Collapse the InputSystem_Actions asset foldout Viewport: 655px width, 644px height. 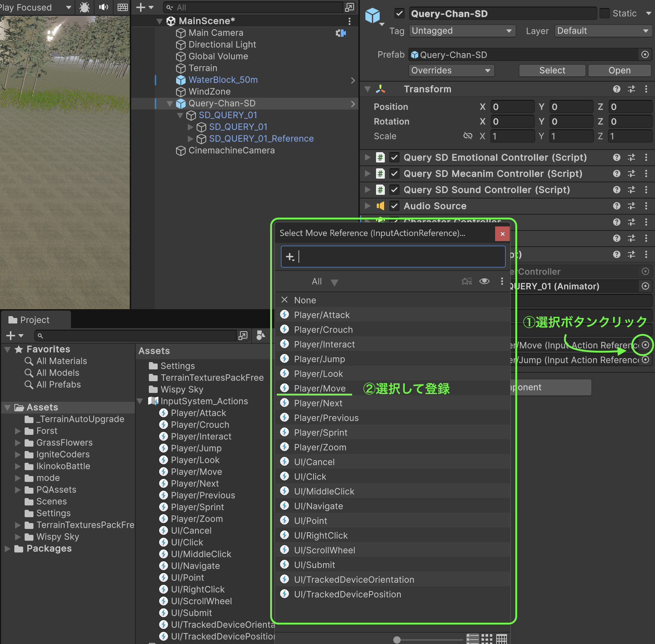[140, 401]
